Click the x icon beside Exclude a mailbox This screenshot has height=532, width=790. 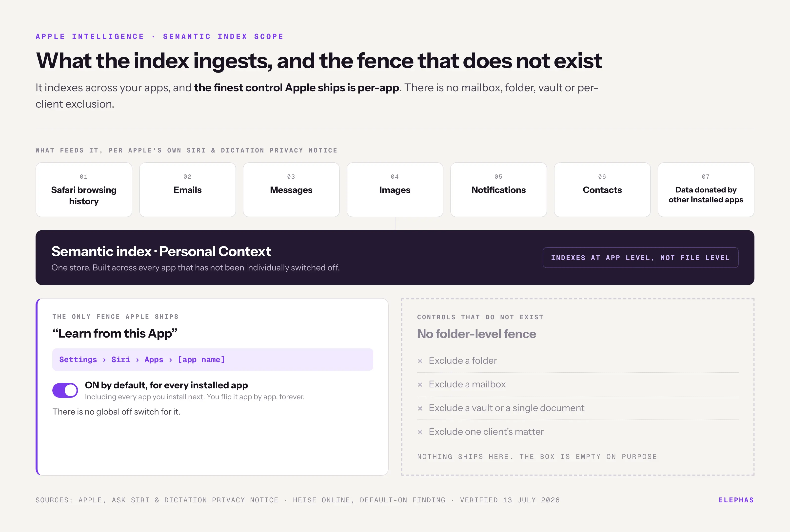[420, 385]
